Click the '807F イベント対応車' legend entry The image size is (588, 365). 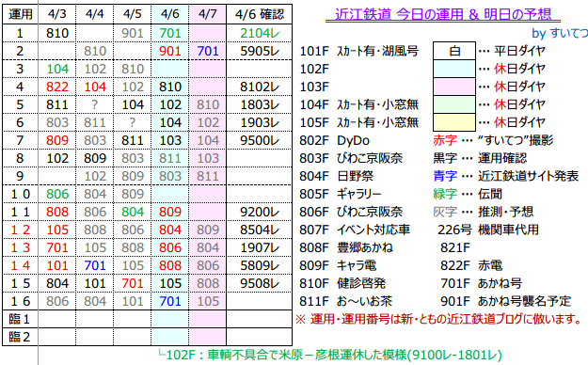pyautogui.click(x=355, y=230)
